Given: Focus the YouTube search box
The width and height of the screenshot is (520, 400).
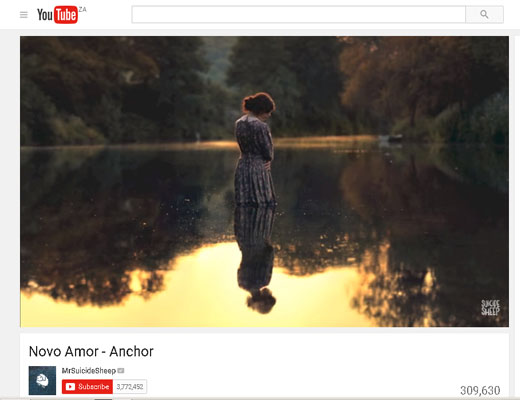Looking at the screenshot, I should [x=299, y=14].
